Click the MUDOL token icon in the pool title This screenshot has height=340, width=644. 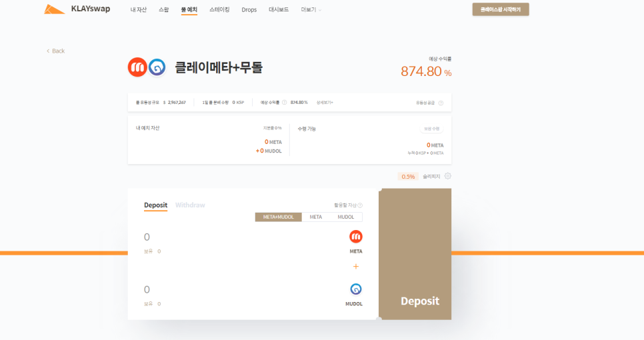click(157, 67)
